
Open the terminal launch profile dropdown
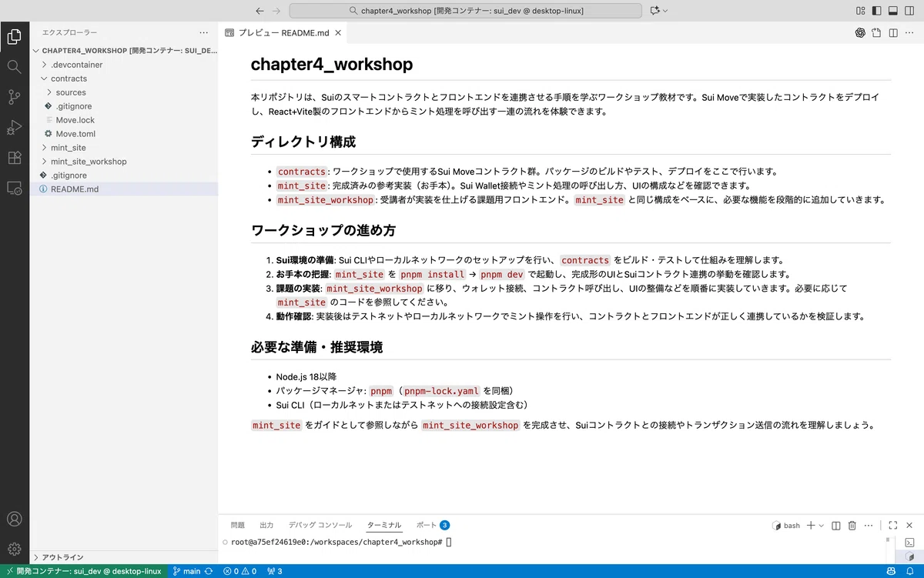821,526
